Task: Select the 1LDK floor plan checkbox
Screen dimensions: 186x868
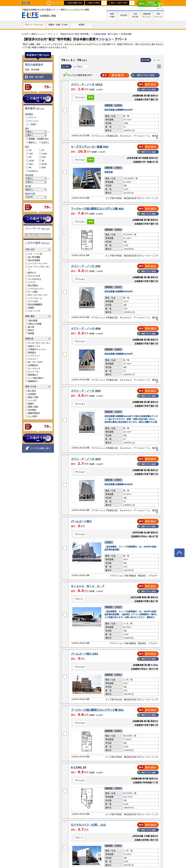Action: [x=40, y=154]
